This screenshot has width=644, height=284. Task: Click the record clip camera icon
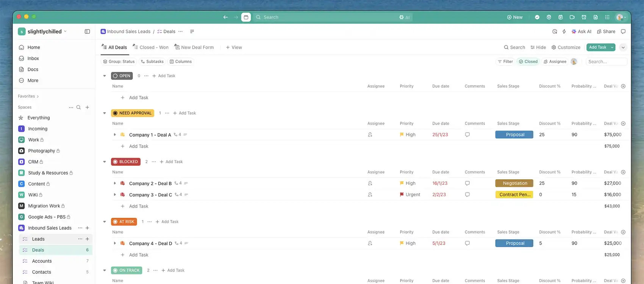point(572,17)
